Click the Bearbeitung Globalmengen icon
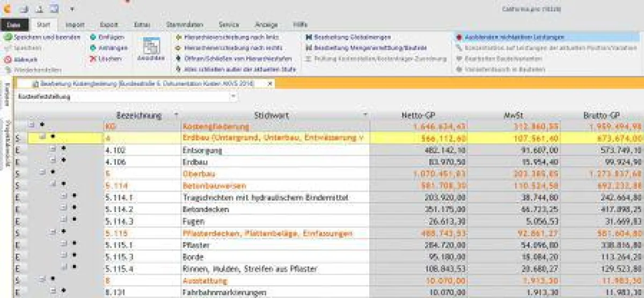Viewport: 644px width, 298px height. [309, 38]
